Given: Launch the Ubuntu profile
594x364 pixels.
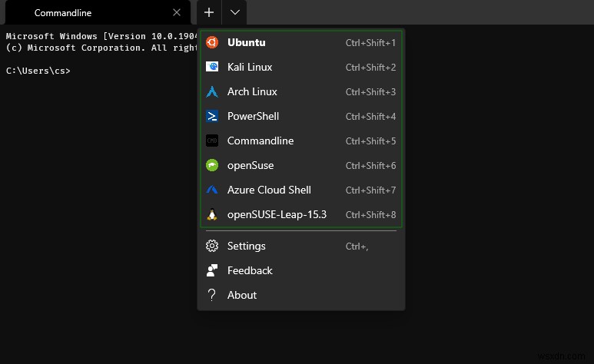Looking at the screenshot, I should (301, 42).
